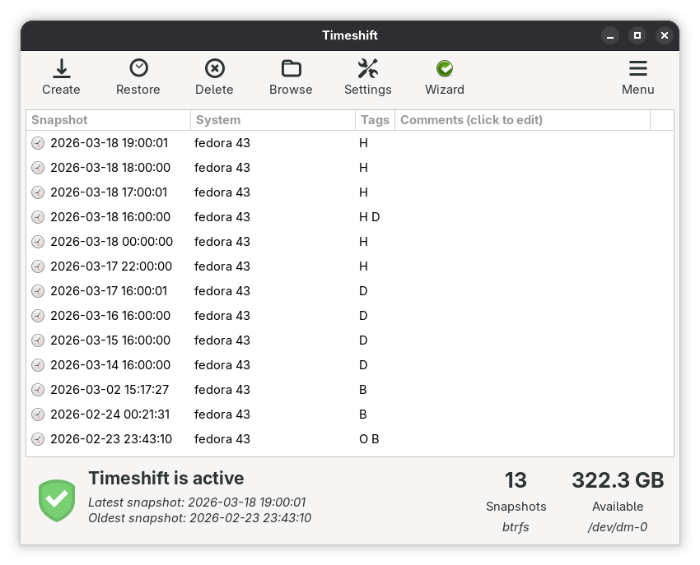Click clock icon of 2026-03-14 16:00:00 row
Viewport: 700px width, 565px height.
pos(38,365)
